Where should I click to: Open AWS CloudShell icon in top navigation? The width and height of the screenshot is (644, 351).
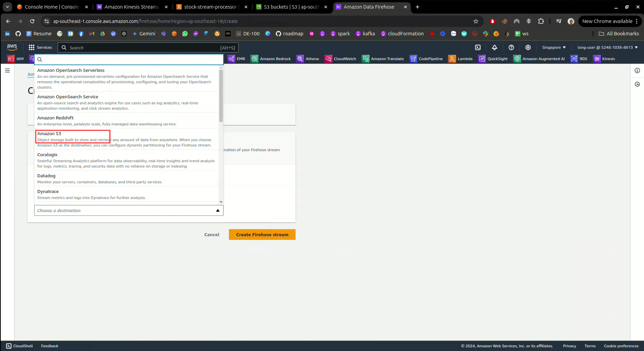(x=478, y=47)
